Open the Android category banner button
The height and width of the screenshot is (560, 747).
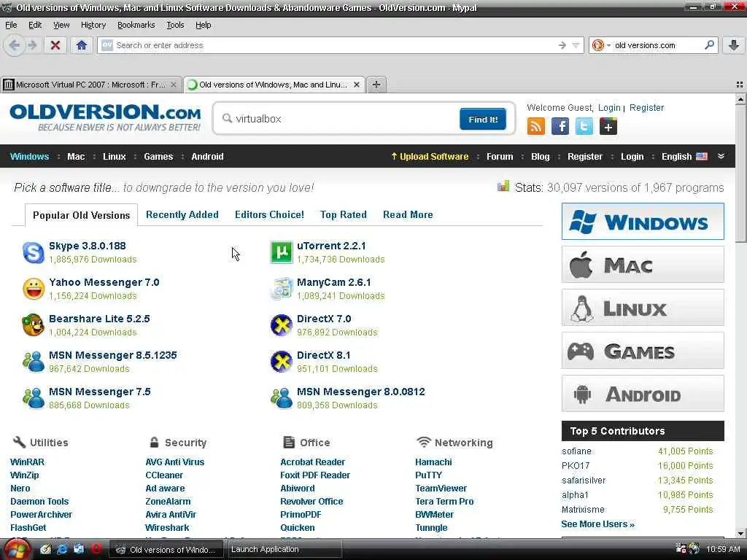click(x=643, y=393)
